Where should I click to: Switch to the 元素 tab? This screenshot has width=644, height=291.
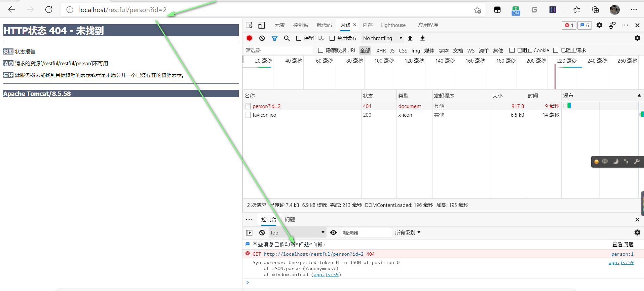(279, 25)
